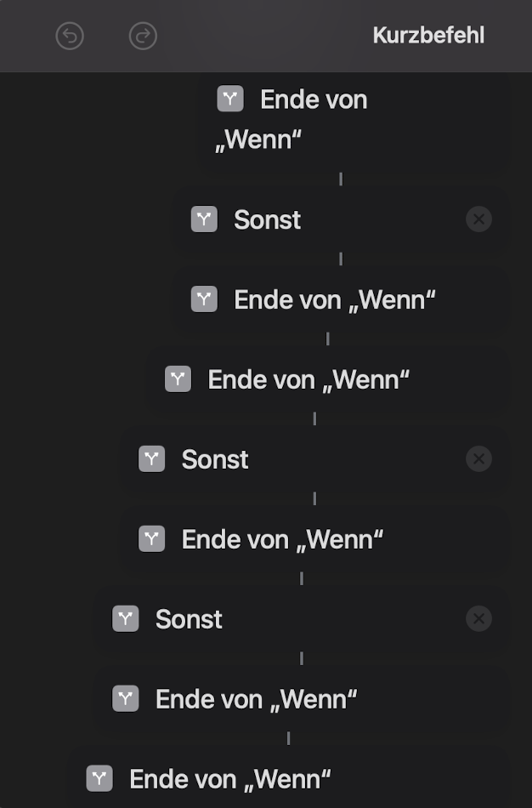Delete the middle Sonst action using its X

[478, 459]
